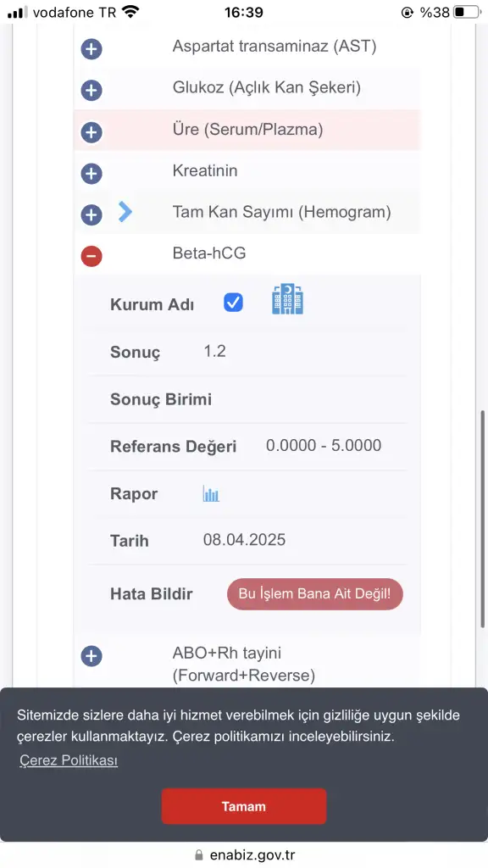This screenshot has width=488, height=868.
Task: Click the hospital building icon
Action: pos(288,299)
